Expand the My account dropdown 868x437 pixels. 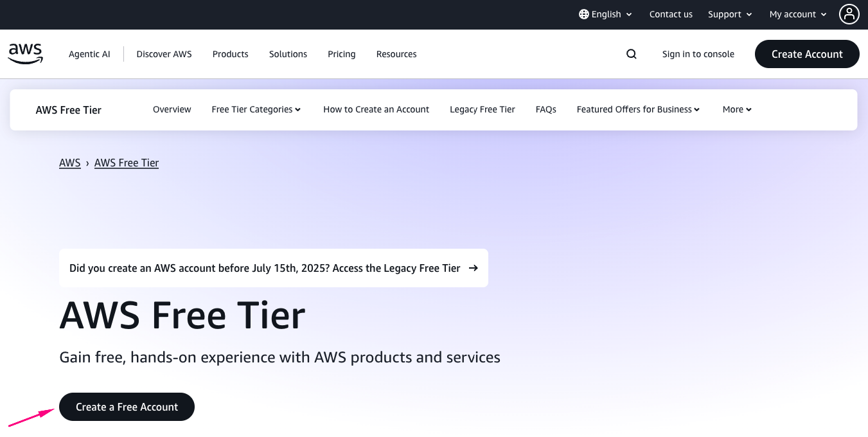click(x=798, y=14)
